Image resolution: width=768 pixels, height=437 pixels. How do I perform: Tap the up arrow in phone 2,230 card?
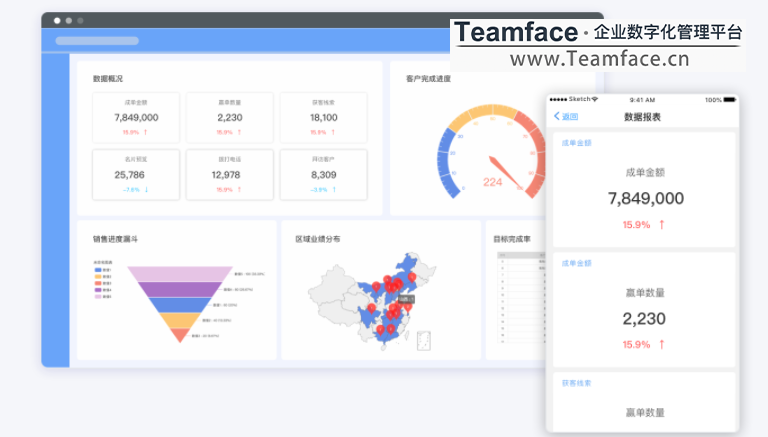662,344
